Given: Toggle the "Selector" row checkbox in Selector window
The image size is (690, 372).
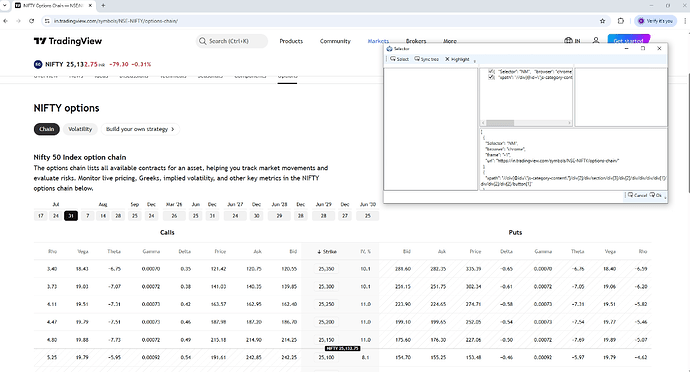Looking at the screenshot, I should pos(491,71).
